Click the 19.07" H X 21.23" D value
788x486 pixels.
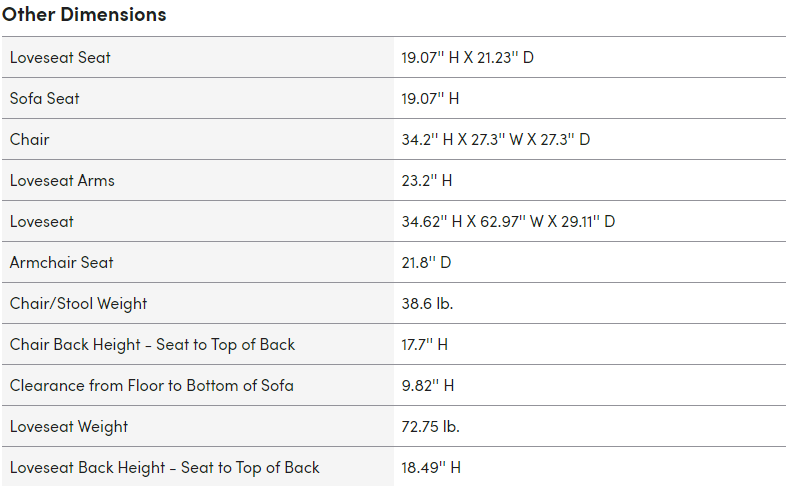pos(467,57)
